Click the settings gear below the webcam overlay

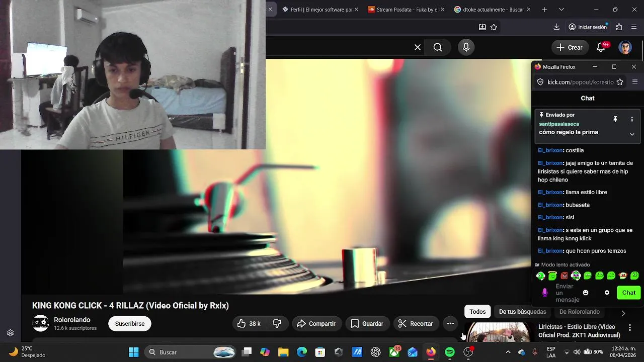tap(10, 333)
